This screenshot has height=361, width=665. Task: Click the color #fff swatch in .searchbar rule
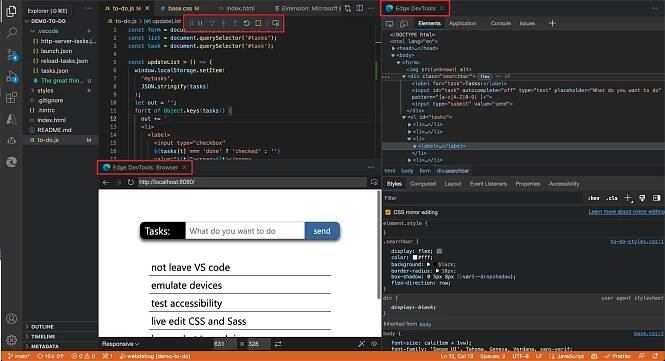point(415,257)
